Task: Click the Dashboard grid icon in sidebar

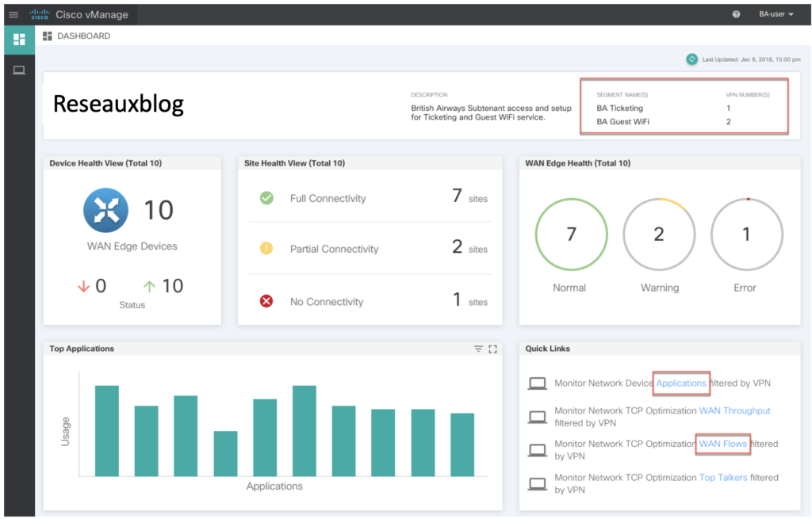Action: (x=19, y=39)
